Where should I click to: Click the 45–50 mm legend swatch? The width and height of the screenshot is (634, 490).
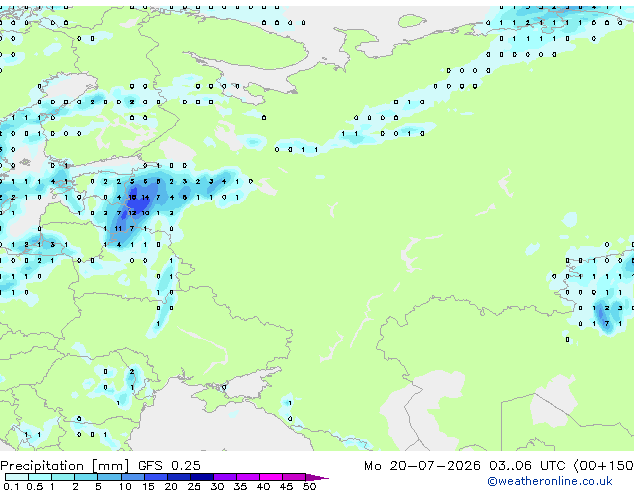pos(294,477)
